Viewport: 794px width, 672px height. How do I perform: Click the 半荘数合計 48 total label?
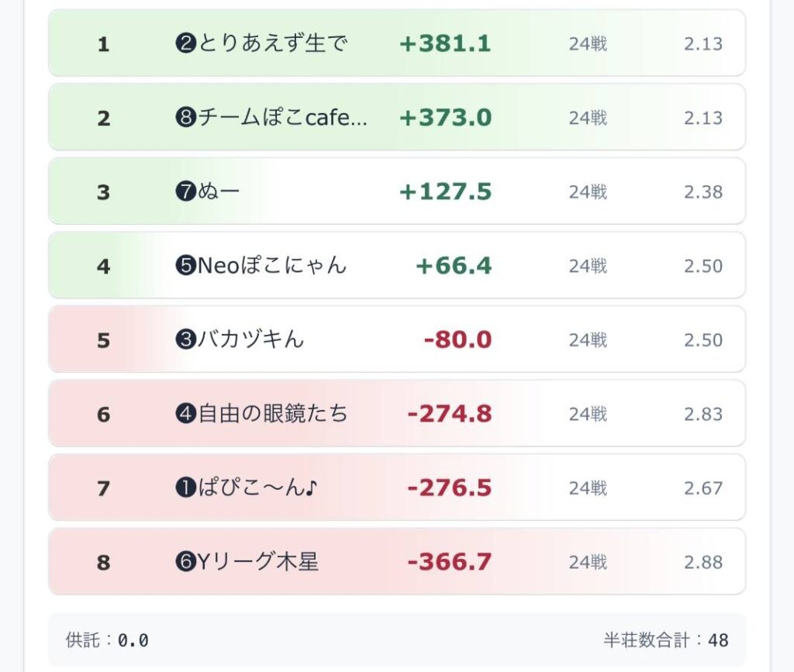click(x=666, y=640)
